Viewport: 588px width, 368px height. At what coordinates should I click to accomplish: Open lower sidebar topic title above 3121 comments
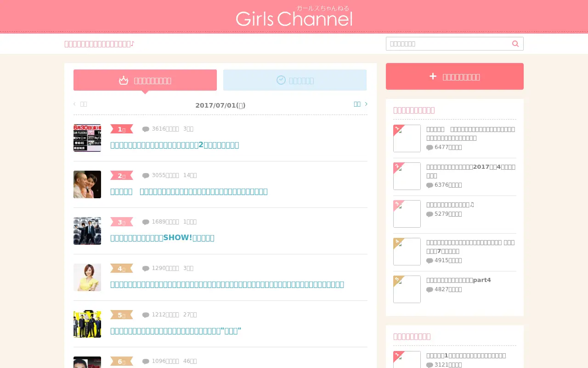tap(466, 356)
